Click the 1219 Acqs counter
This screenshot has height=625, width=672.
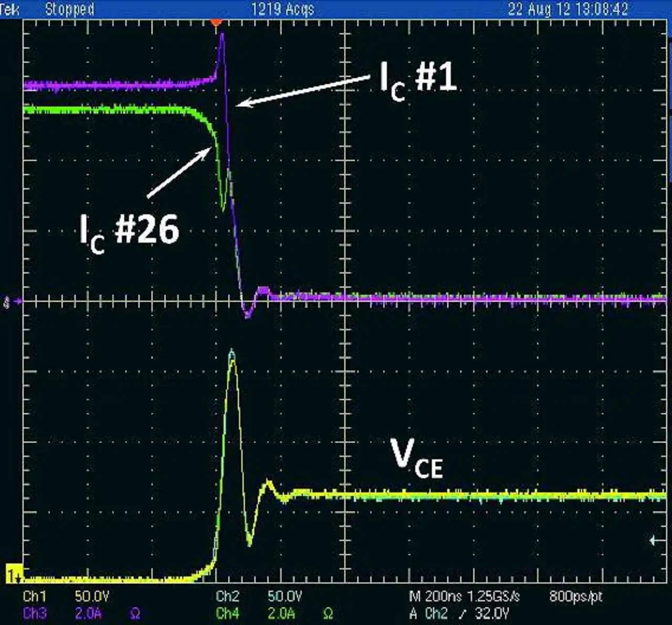(x=282, y=9)
